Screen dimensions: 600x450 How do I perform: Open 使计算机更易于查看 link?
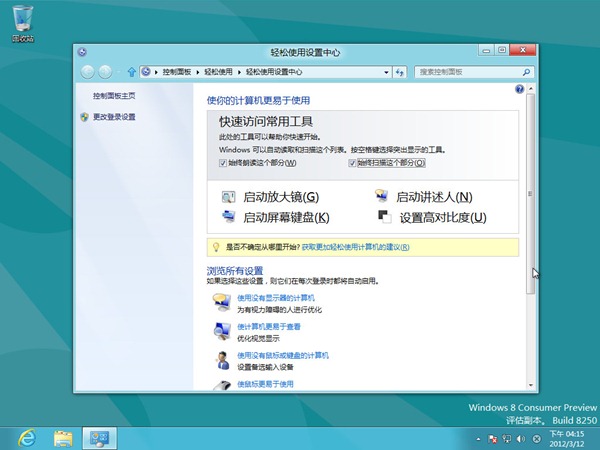coord(269,326)
